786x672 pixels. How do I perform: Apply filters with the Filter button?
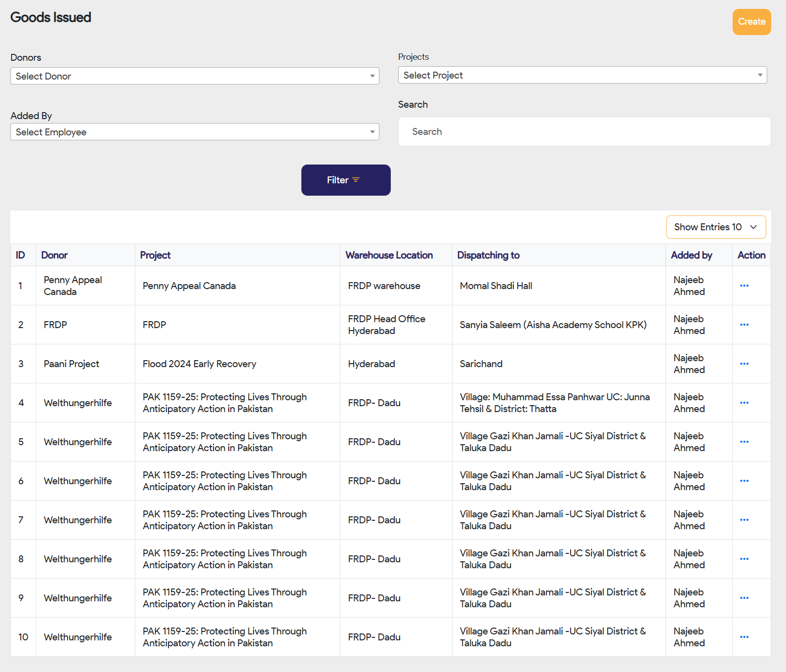(x=346, y=180)
